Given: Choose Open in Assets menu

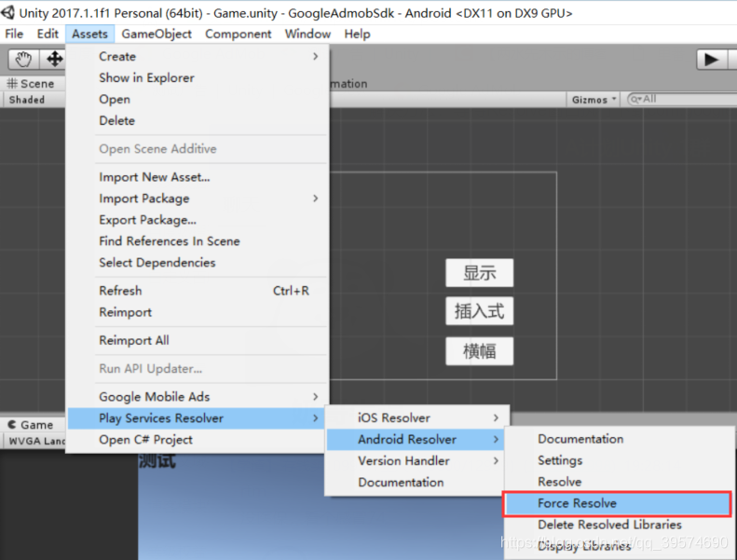Looking at the screenshot, I should 198,99.
